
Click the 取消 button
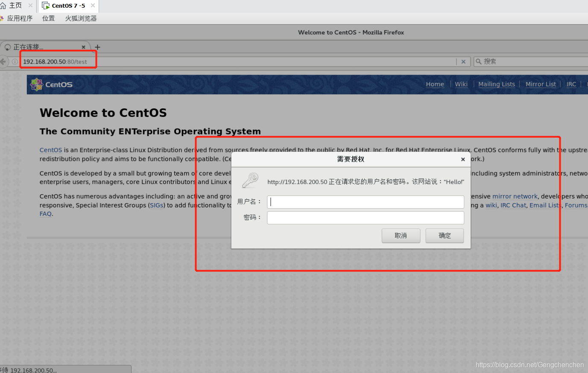click(401, 236)
